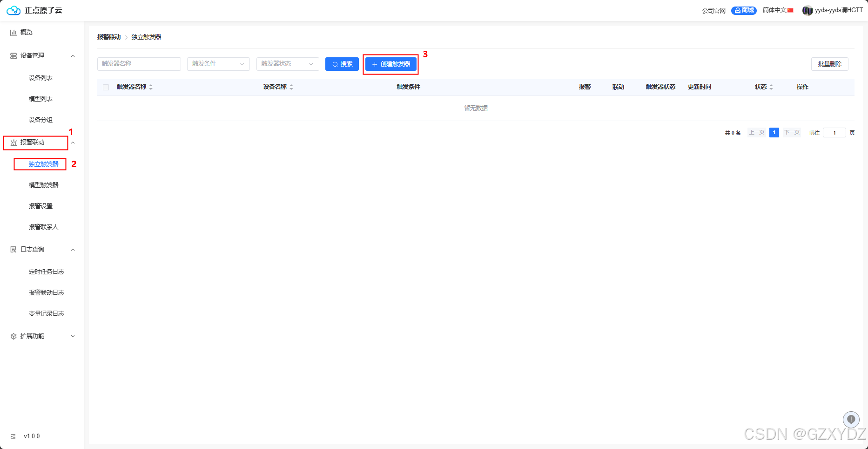Focus the 触发器名称 search field

[x=139, y=64]
